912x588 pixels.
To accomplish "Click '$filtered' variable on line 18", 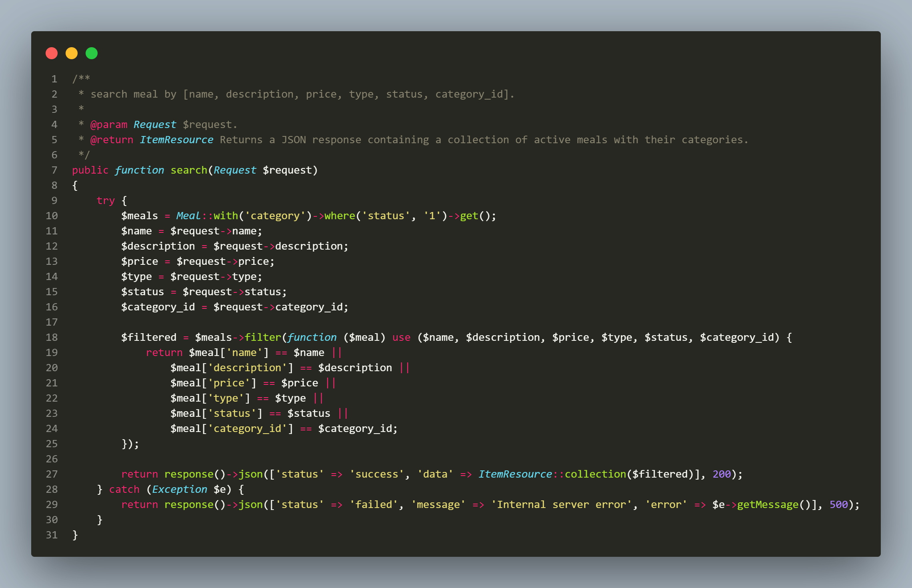I will pos(149,338).
